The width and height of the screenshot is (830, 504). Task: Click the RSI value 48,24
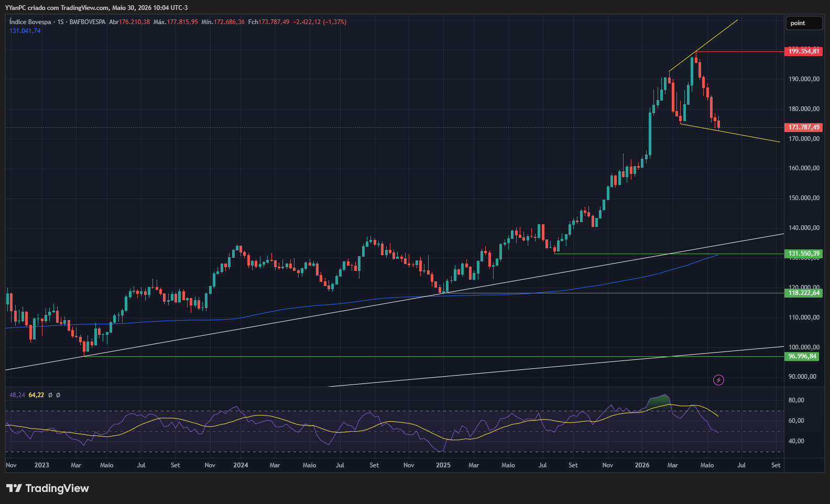(x=17, y=395)
